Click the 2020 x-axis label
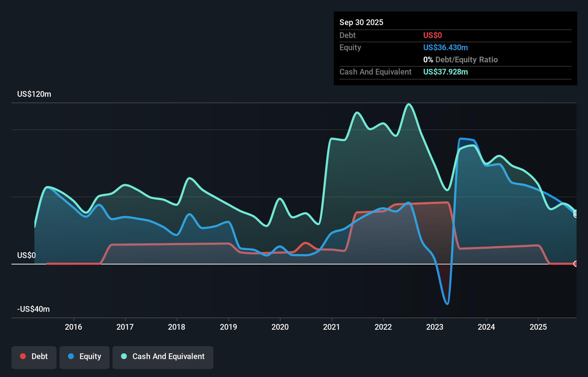The image size is (588, 377). pos(280,327)
